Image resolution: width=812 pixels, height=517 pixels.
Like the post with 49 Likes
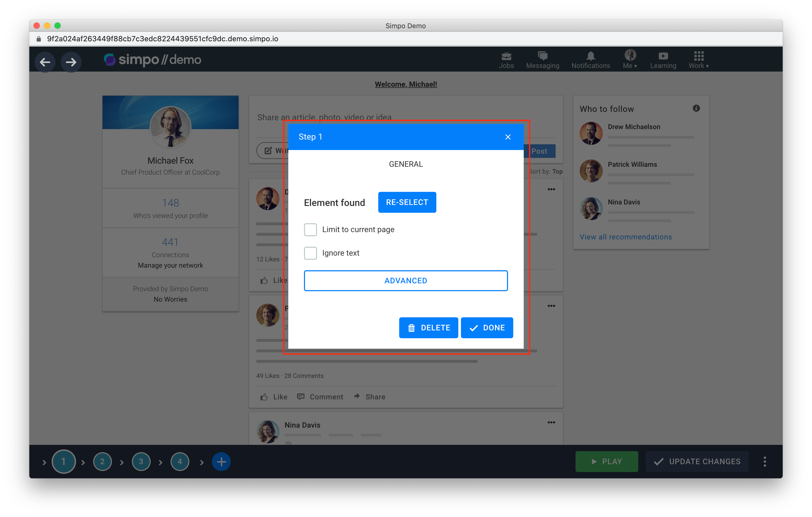(274, 397)
